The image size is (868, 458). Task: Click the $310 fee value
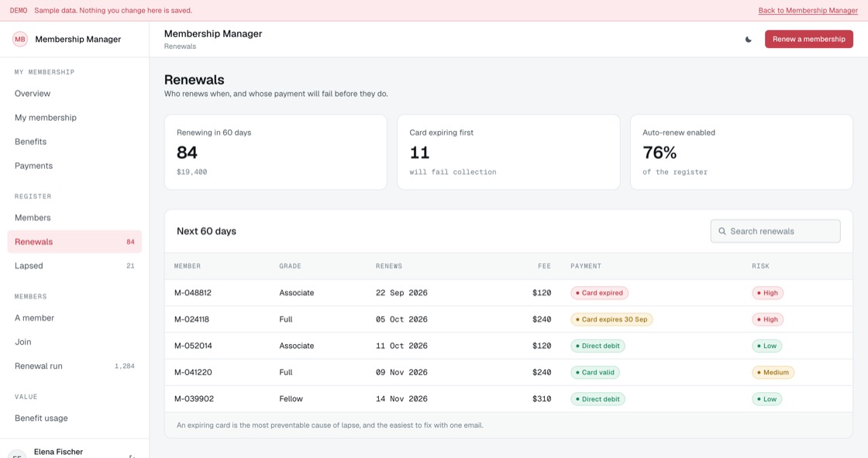pos(542,399)
